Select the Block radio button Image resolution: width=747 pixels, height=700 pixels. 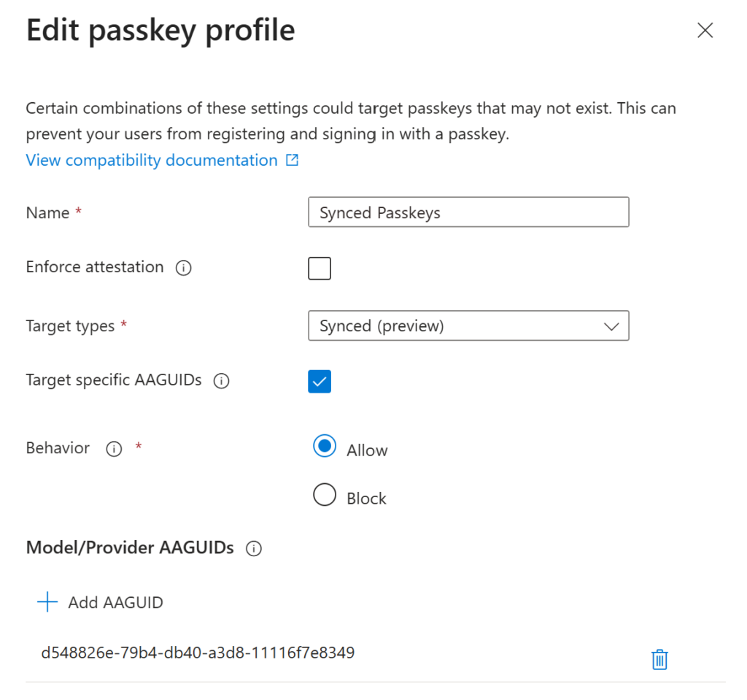pyautogui.click(x=325, y=496)
